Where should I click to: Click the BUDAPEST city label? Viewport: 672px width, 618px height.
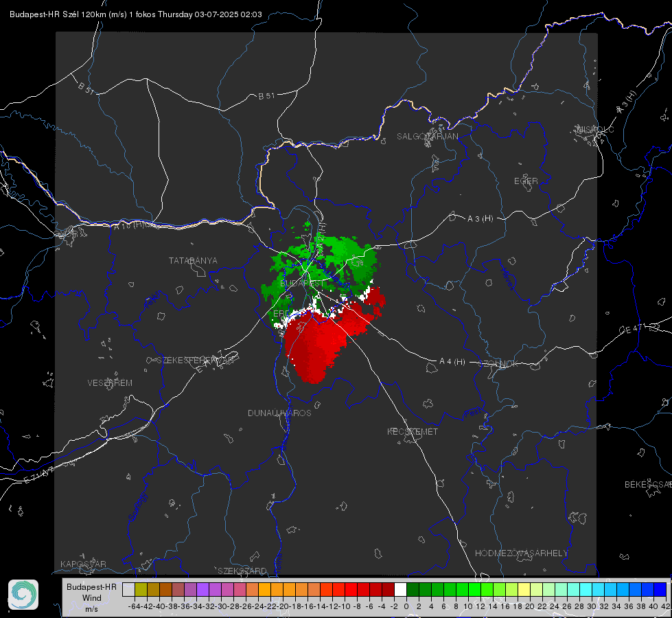pyautogui.click(x=302, y=284)
